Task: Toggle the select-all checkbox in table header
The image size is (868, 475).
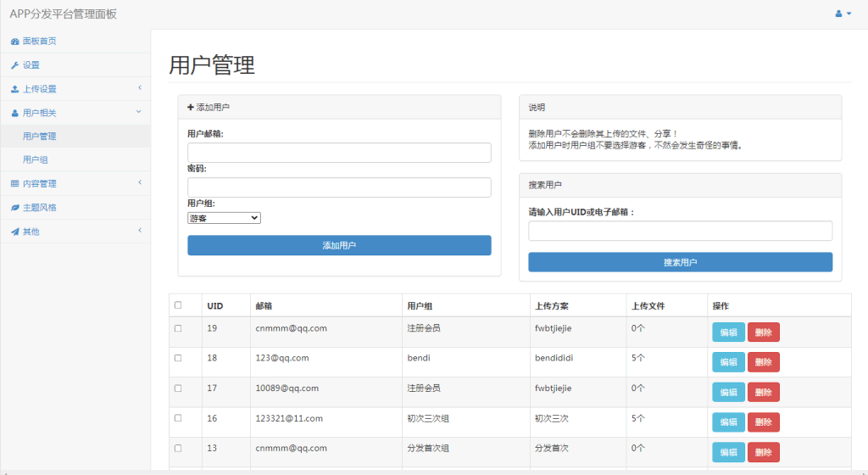Action: (x=178, y=305)
